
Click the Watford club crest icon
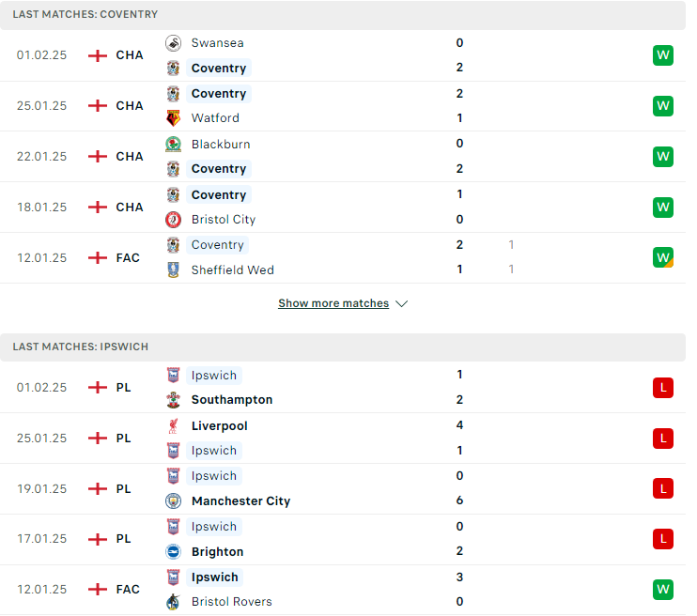tap(173, 118)
